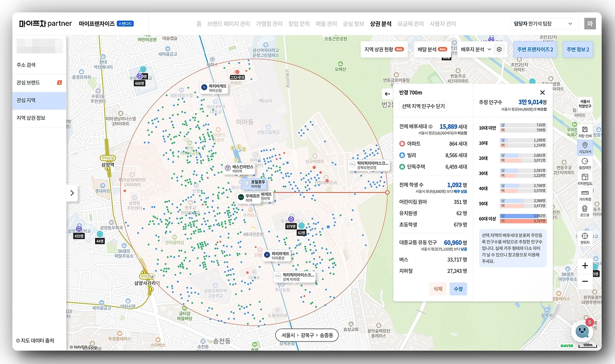Click the radius circle resize handle
615x364 pixels.
point(387,193)
